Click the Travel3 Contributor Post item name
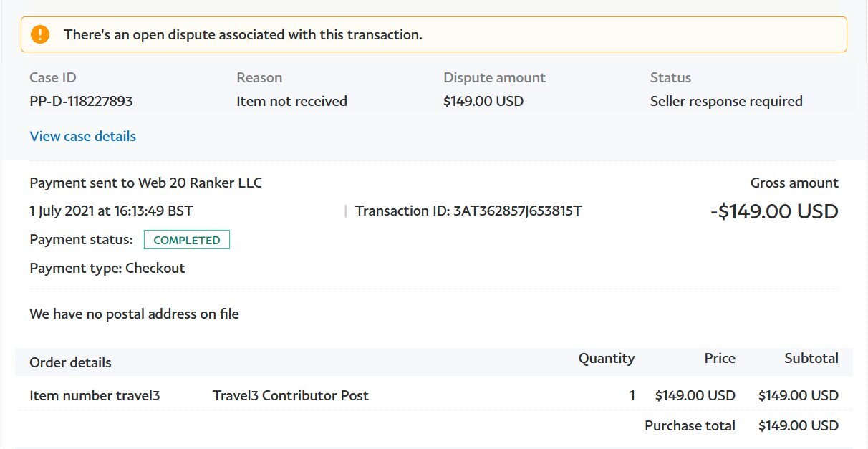Screen dimensions: 868x449 (x=291, y=395)
